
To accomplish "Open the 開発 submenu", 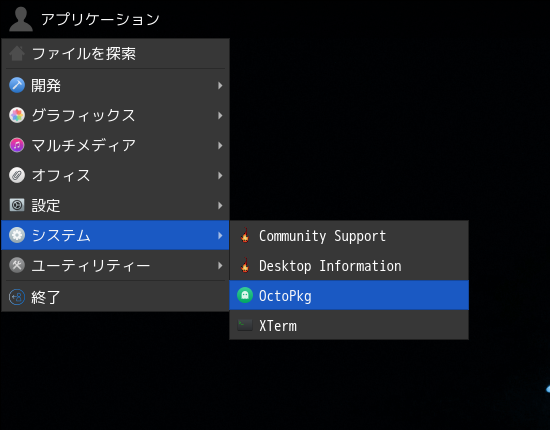I will pos(115,85).
